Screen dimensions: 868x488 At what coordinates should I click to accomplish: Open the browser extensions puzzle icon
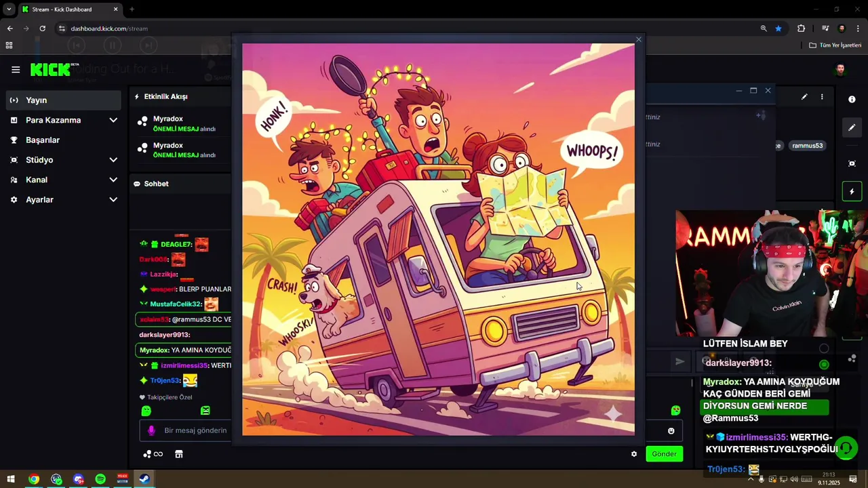click(802, 28)
